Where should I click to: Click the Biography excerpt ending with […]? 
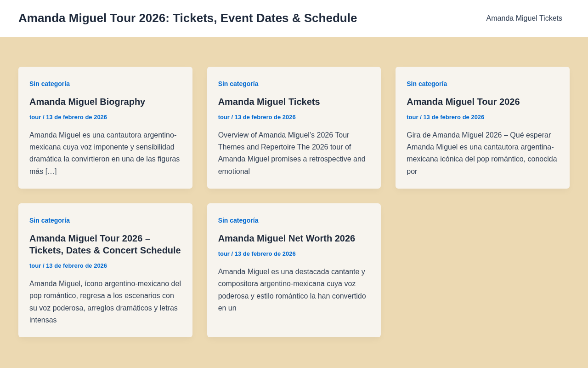pyautogui.click(x=105, y=153)
